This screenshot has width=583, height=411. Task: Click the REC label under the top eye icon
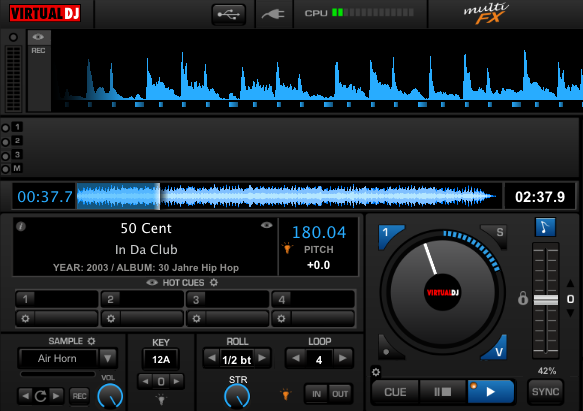(38, 51)
